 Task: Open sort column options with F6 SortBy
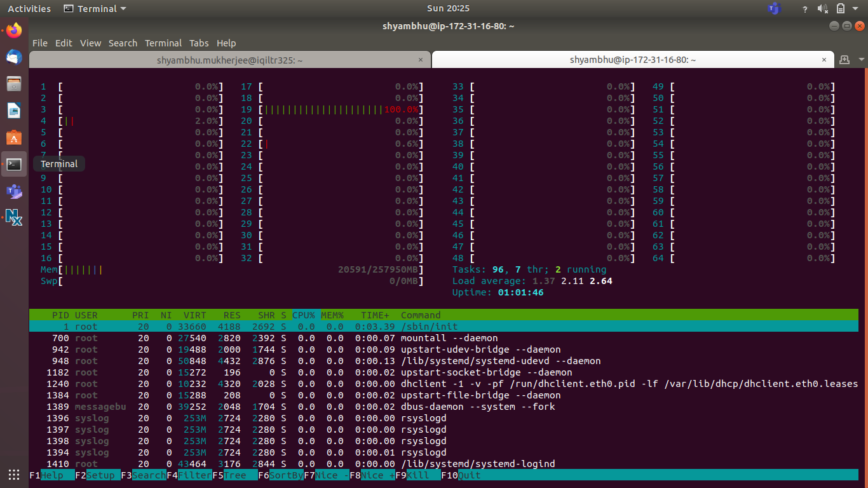pyautogui.click(x=281, y=475)
